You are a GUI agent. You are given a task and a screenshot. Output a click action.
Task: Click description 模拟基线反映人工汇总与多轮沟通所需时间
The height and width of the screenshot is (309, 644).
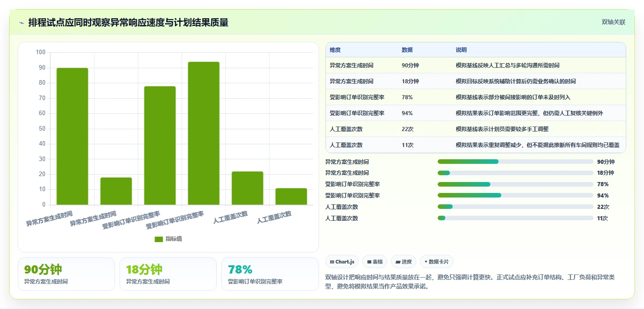(508, 66)
